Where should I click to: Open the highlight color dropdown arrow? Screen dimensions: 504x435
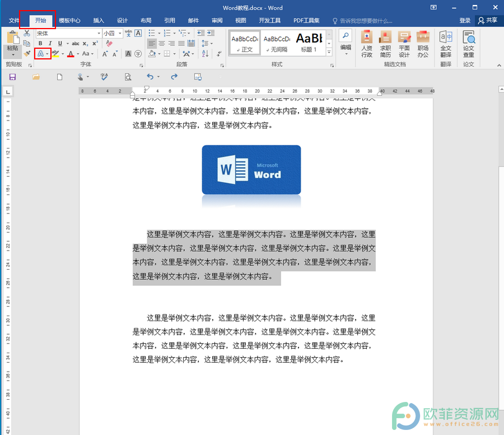pyautogui.click(x=63, y=54)
